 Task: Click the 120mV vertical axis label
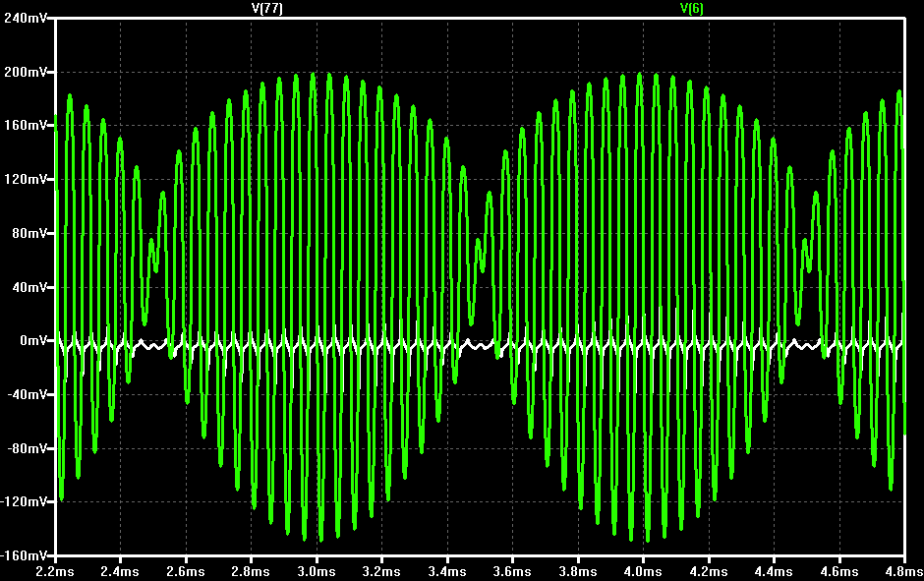pos(26,179)
